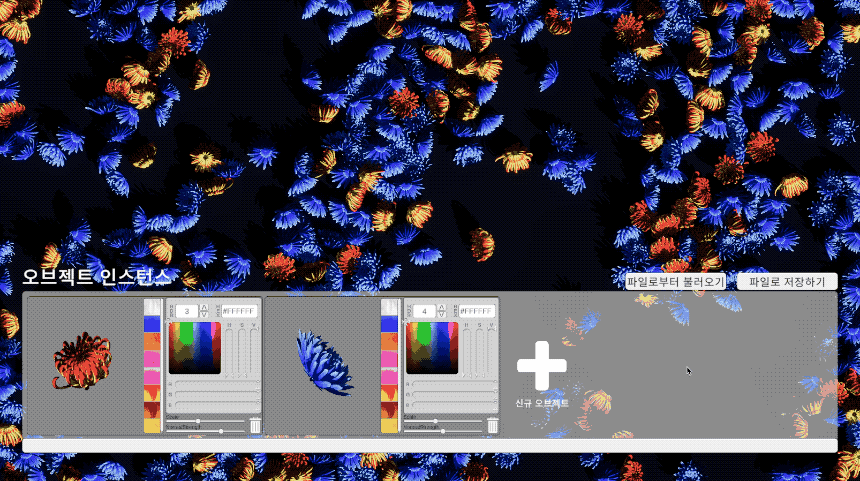Click the G slider in red flower panel
This screenshot has height=481, width=860.
pyautogui.click(x=217, y=395)
